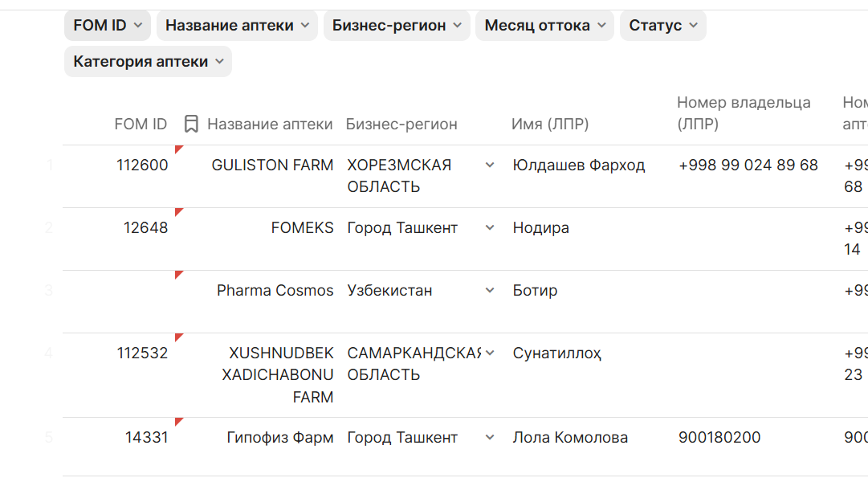Screen dimensions: 868x482
Task: Open the Название аптеки filter chip
Action: tap(237, 25)
